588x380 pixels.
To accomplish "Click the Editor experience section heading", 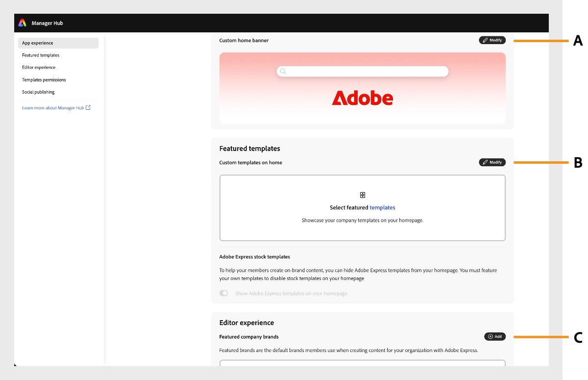I will click(247, 323).
